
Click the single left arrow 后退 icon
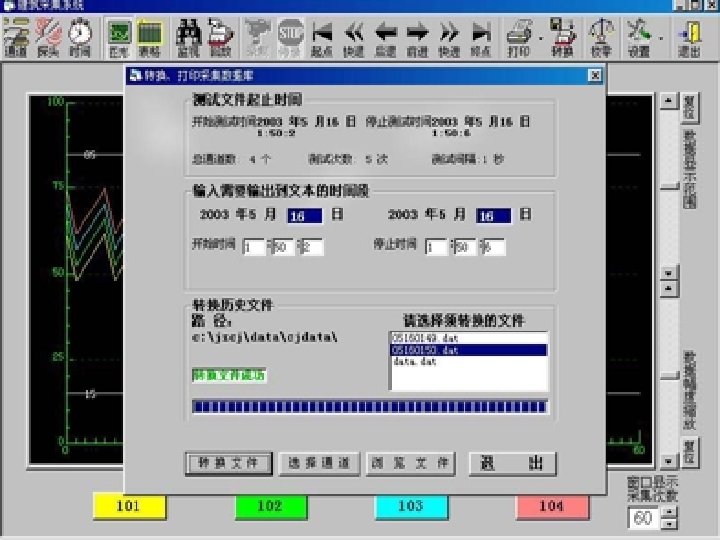click(385, 38)
